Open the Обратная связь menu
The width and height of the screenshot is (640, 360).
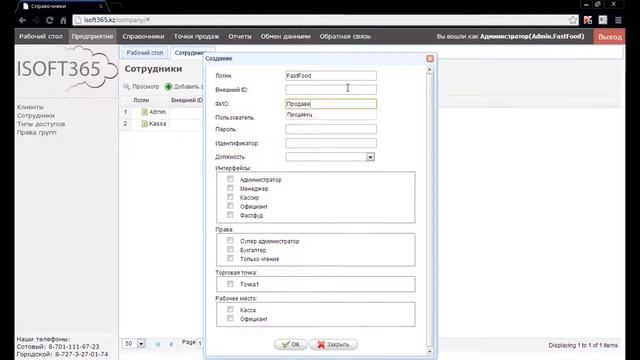pyautogui.click(x=345, y=36)
